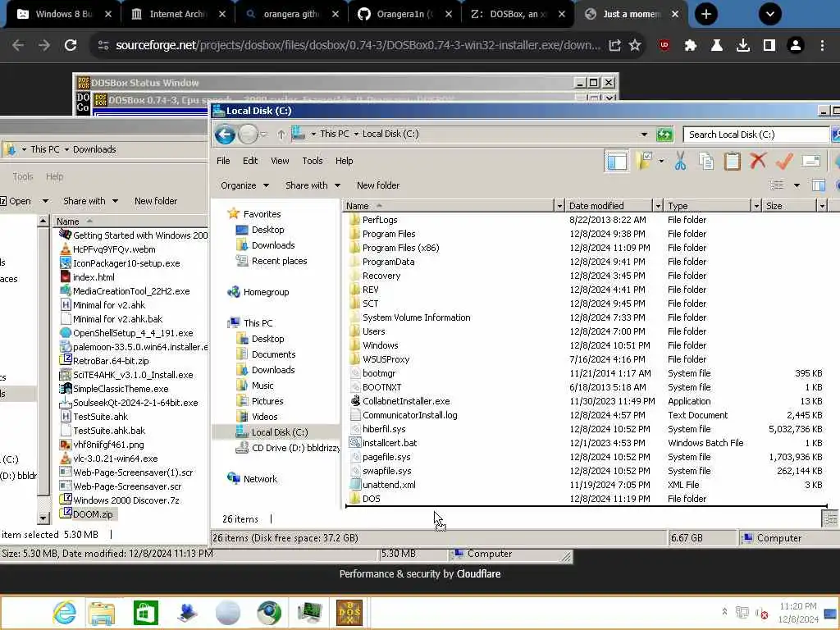Reload the browser page
The image size is (840, 630).
click(x=71, y=45)
